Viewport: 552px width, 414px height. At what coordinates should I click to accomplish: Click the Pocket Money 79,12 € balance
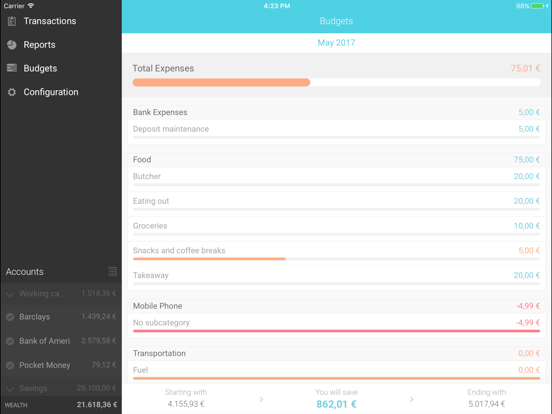click(104, 365)
